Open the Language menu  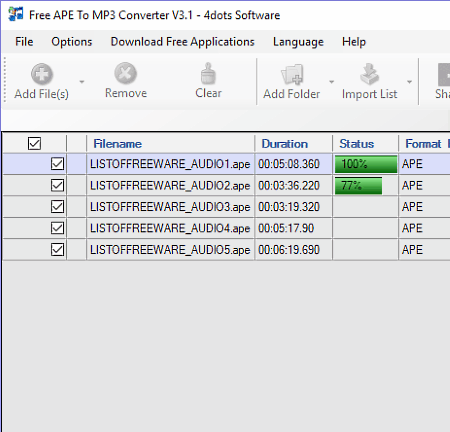coord(298,42)
